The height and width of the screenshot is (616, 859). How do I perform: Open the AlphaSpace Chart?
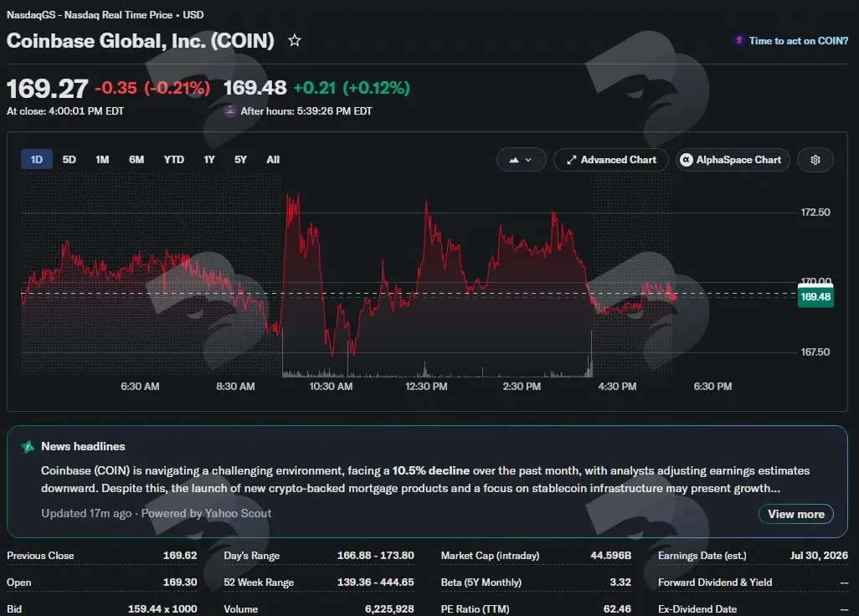(x=733, y=160)
